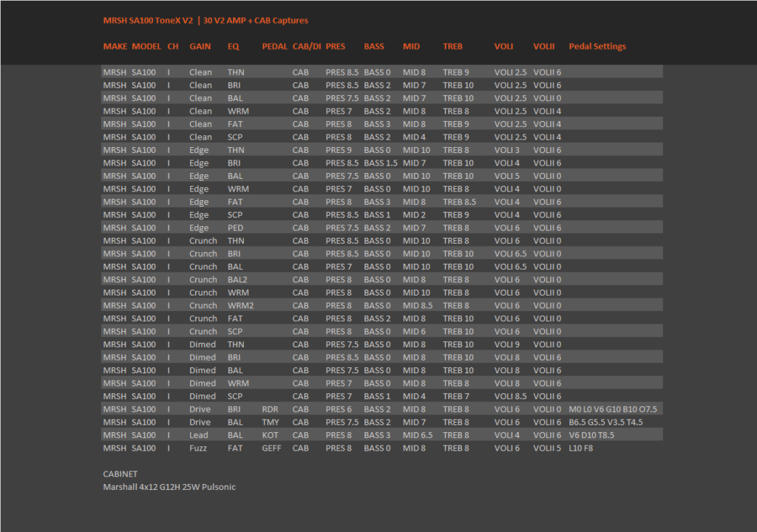This screenshot has height=532, width=757.
Task: Click WRM in the Edge WRM row
Action: pyautogui.click(x=239, y=189)
